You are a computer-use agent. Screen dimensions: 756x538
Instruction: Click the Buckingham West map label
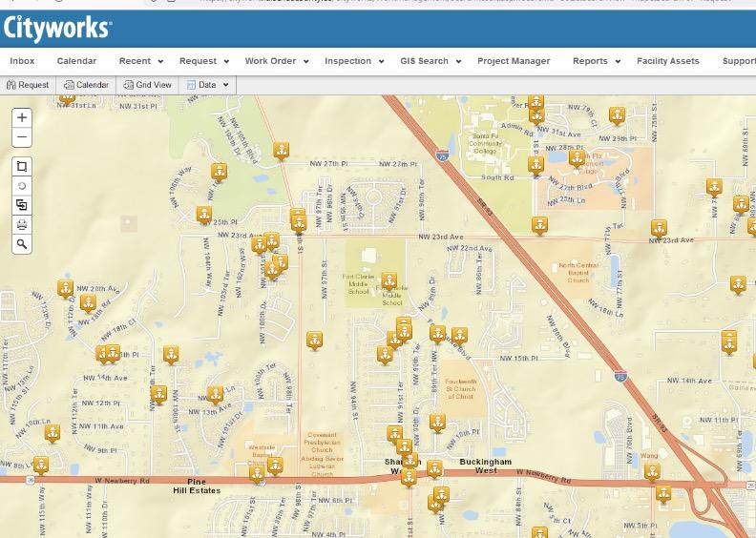(486, 466)
